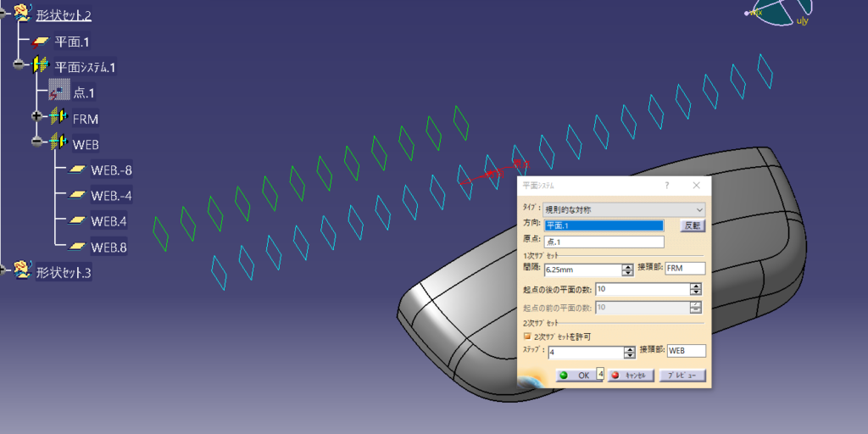Expand the FRM tree node
This screenshot has height=434, width=868.
[x=37, y=116]
